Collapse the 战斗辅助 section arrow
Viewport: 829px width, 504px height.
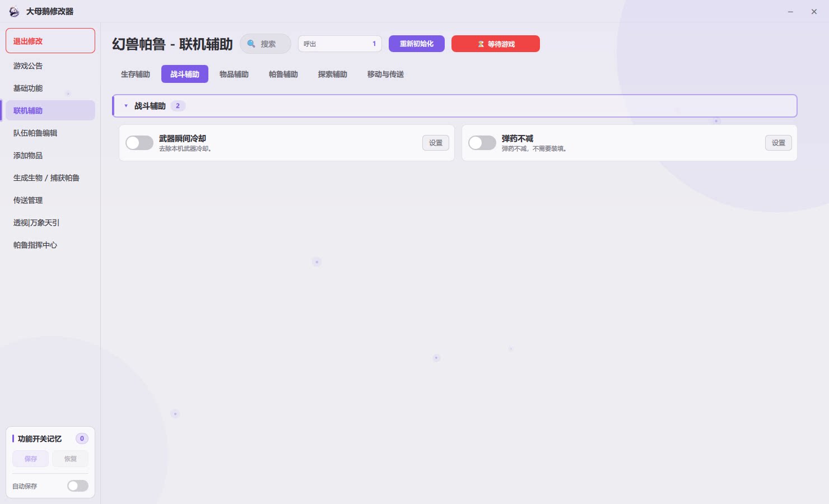(x=126, y=106)
